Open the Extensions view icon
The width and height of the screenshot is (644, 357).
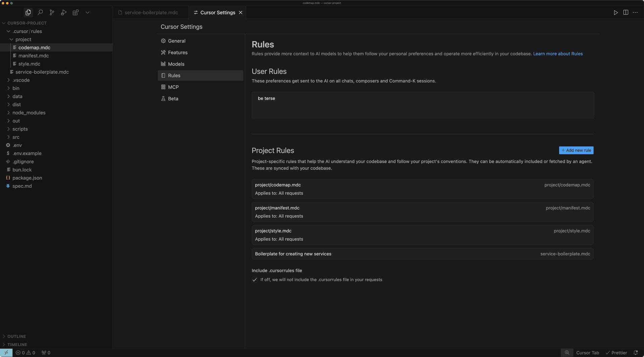75,12
